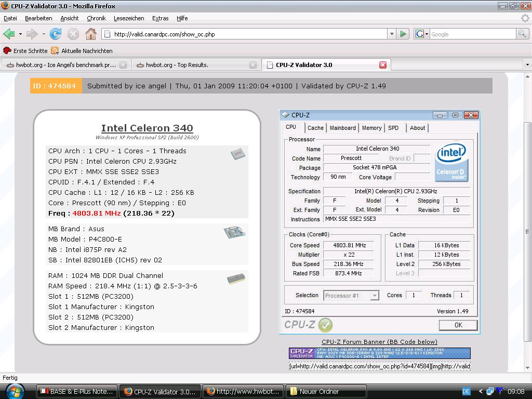Viewport: 532px width, 399px height.
Task: Open the Erste Schritte bookmark
Action: click(x=25, y=50)
